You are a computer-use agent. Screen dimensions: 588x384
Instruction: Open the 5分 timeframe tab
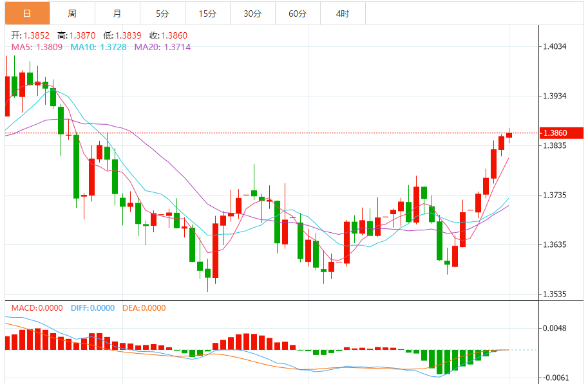tap(162, 14)
